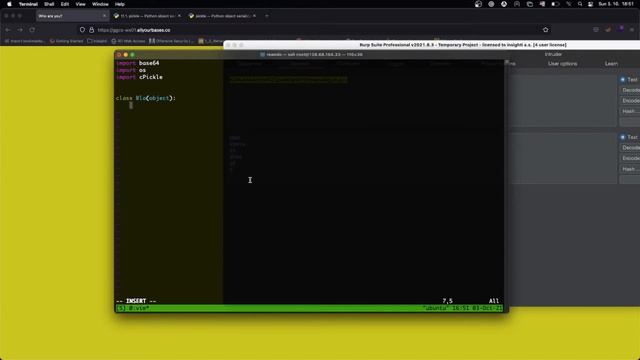This screenshot has width=640, height=360.
Task: Click the INSERT mode indicator in vim
Action: pos(136,301)
